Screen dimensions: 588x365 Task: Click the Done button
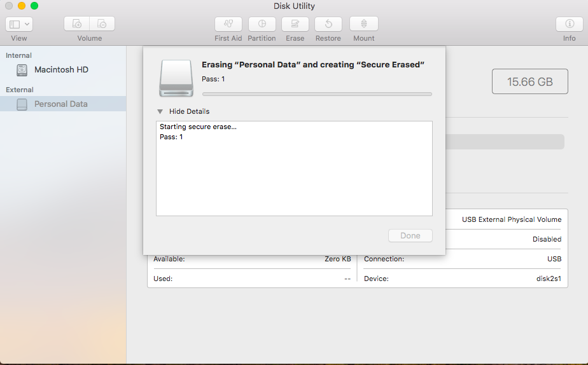tap(410, 236)
